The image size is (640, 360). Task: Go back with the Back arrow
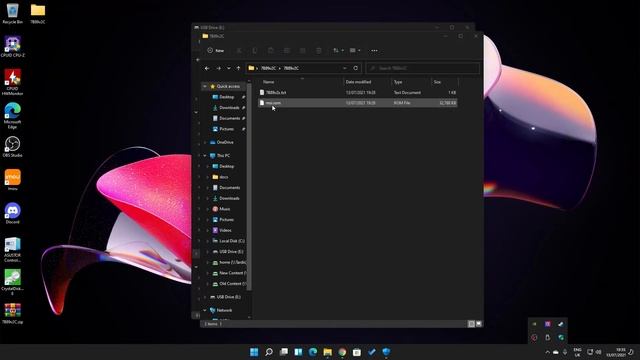[207, 68]
